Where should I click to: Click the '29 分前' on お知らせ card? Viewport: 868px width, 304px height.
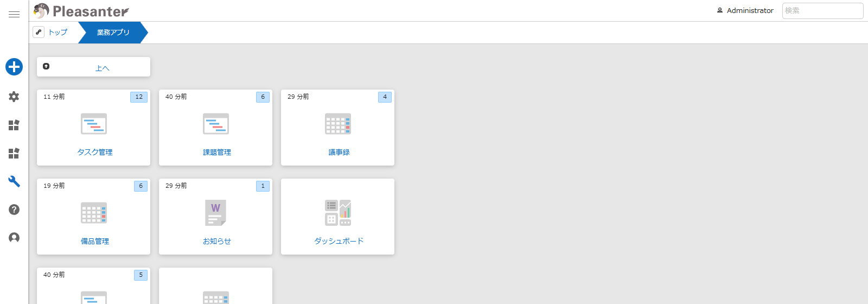[x=176, y=186]
